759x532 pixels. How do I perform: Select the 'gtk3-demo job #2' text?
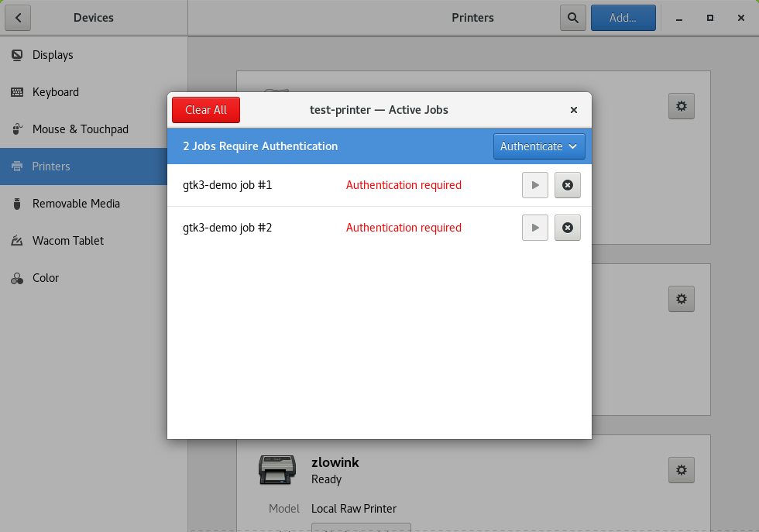[227, 228]
